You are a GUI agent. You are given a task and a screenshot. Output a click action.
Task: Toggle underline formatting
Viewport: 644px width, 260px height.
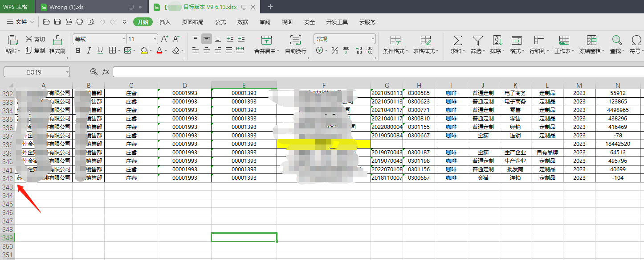[x=100, y=50]
